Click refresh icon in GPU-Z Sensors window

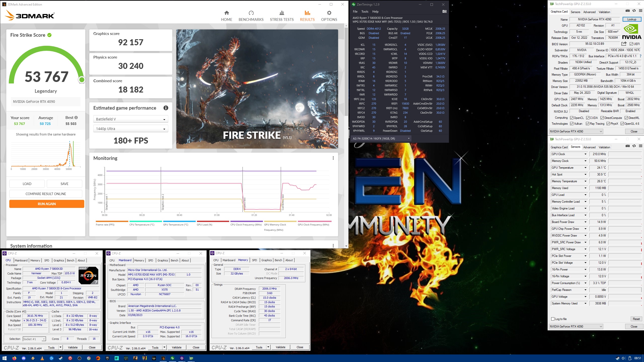(634, 146)
